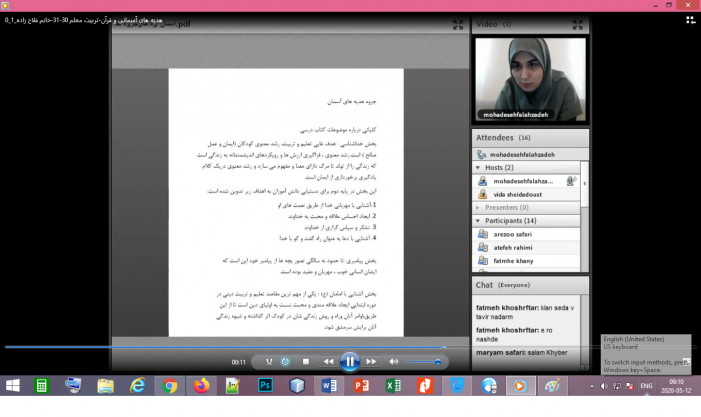Maximize the Video pod
Screen dimensions: 701x417
577,25
